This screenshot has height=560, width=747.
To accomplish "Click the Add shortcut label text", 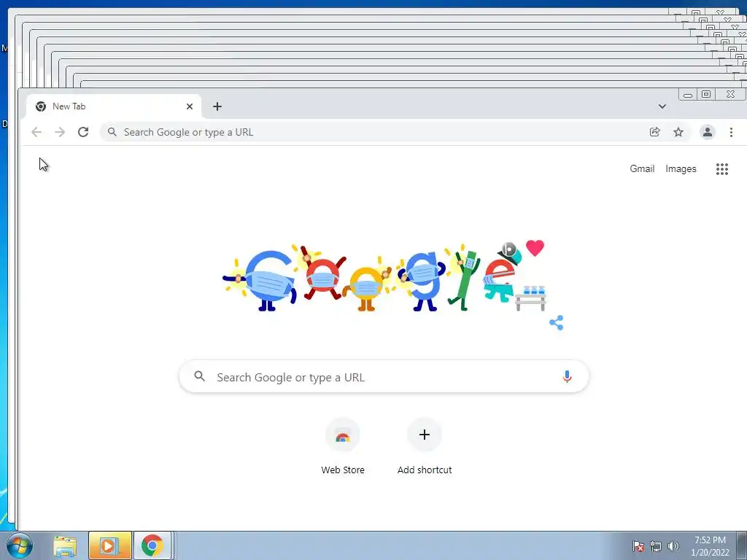I will (x=425, y=470).
